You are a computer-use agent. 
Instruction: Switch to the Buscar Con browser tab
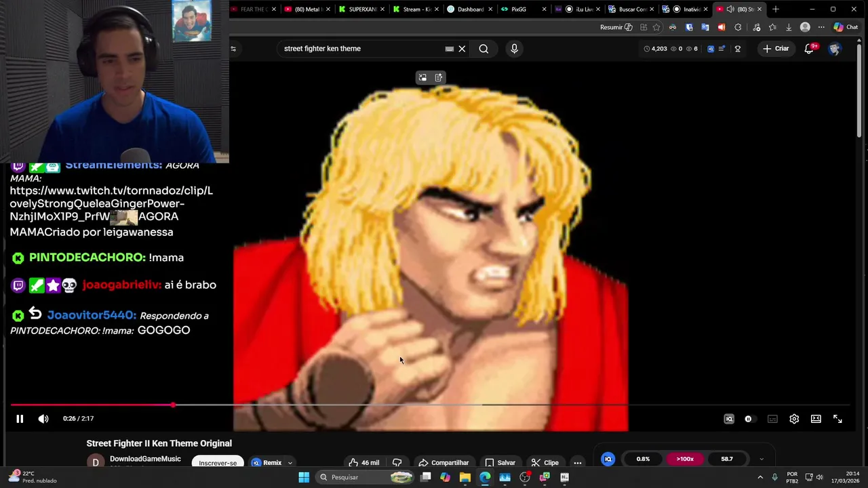(632, 9)
